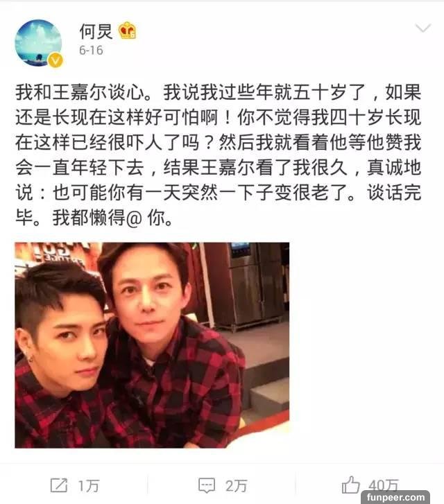The width and height of the screenshot is (444, 504).
Task: Click the yellow V verified badge
Action: (x=55, y=60)
